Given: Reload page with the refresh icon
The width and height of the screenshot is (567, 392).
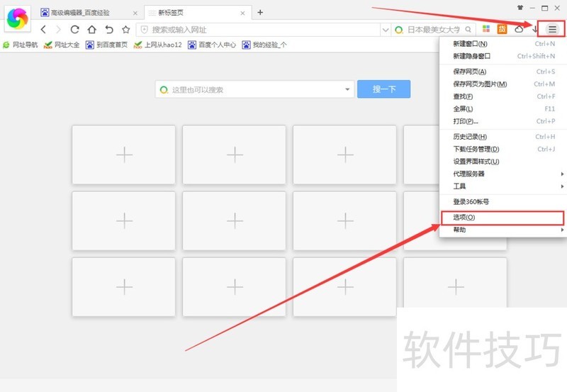Looking at the screenshot, I should [x=74, y=30].
